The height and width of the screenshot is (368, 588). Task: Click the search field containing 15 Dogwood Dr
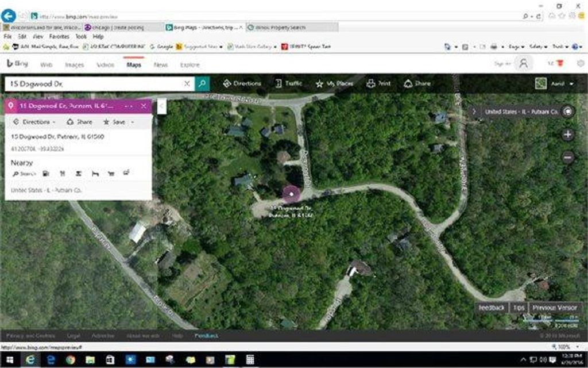point(95,83)
